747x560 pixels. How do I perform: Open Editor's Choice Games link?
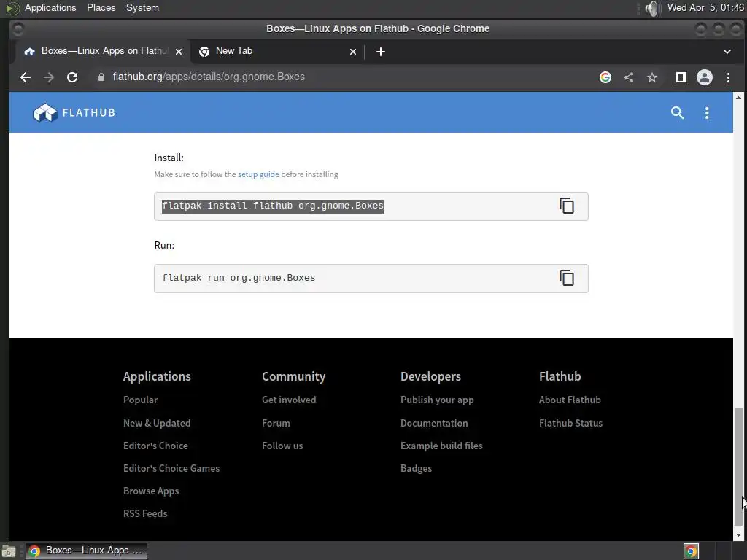click(171, 468)
